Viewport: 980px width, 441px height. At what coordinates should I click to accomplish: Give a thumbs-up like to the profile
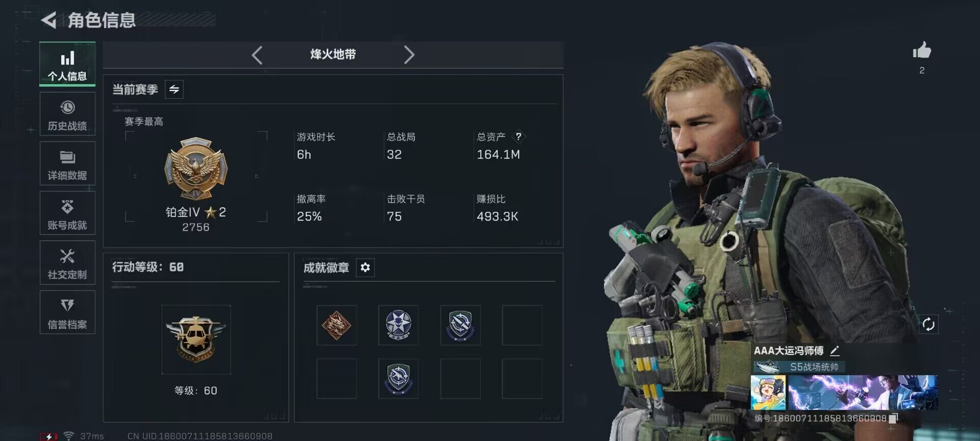(x=922, y=51)
